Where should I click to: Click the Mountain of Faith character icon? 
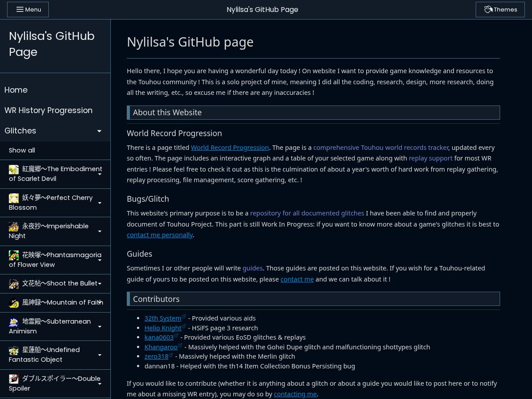point(14,303)
